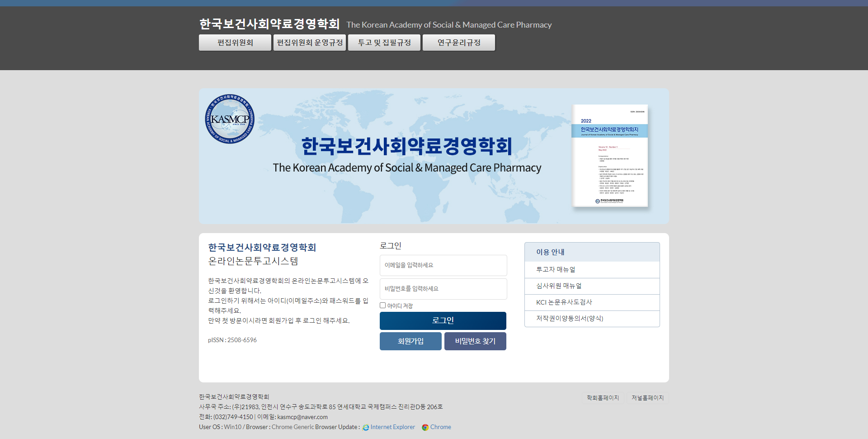
Task: Click the 이용 안내 panel heading
Action: 592,252
